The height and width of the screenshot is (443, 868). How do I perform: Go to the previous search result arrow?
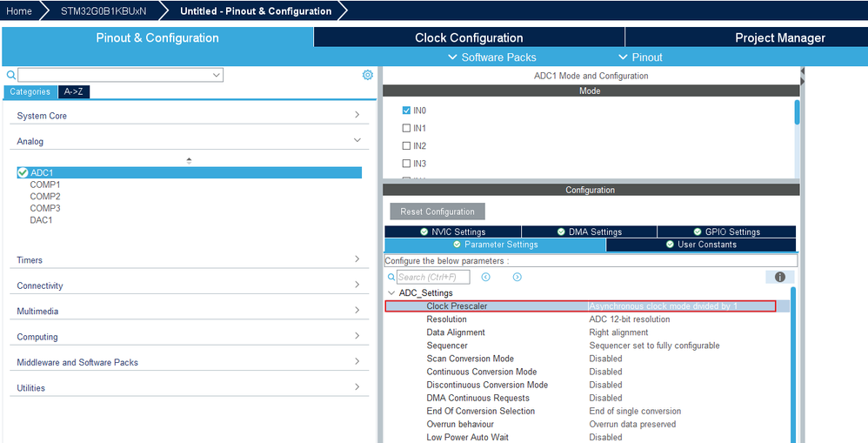tap(485, 277)
